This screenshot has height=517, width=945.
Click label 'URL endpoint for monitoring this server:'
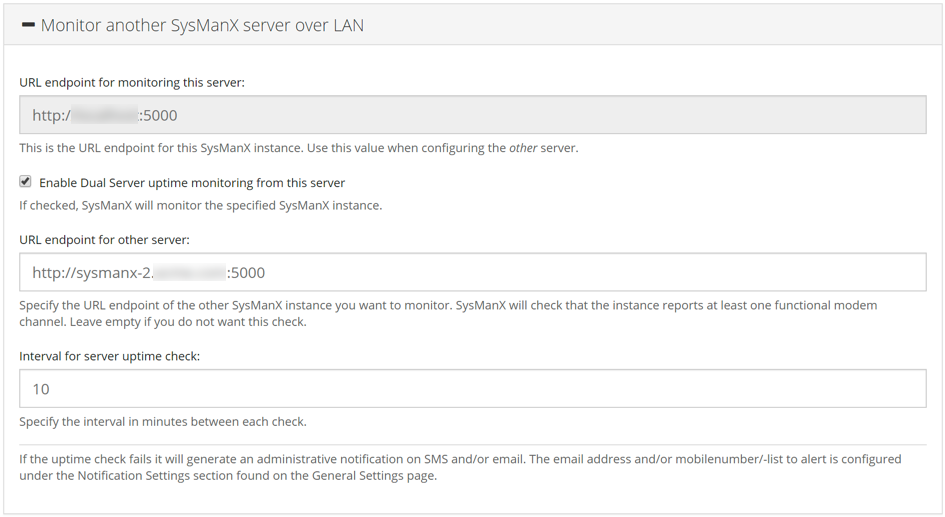click(132, 83)
